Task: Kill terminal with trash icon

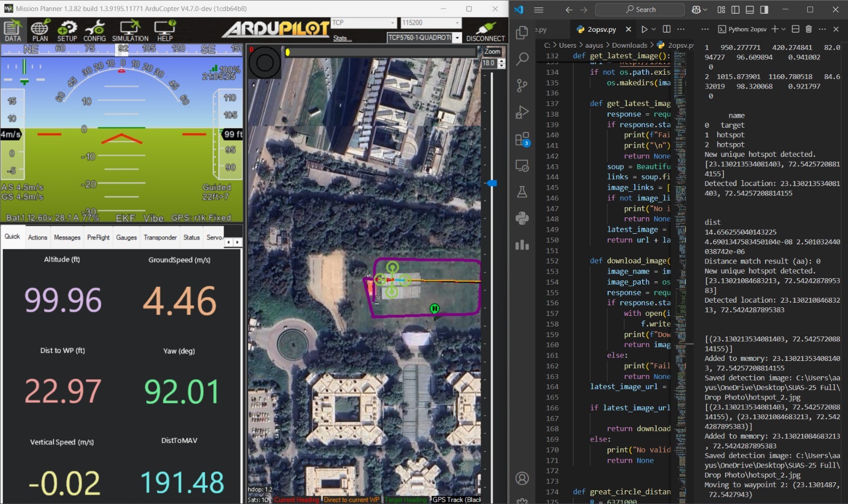Action: pos(809,29)
